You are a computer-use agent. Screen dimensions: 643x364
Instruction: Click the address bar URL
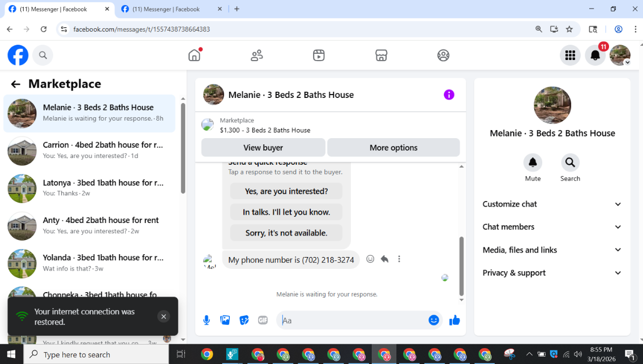(x=142, y=29)
